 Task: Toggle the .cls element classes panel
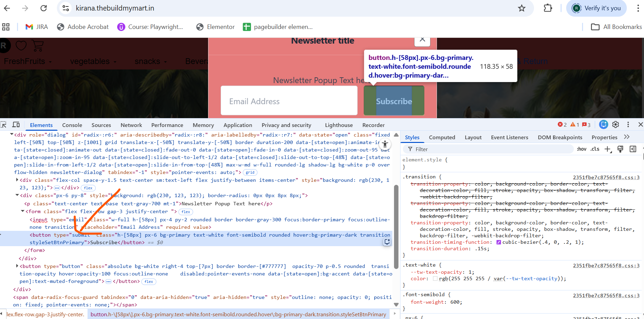[x=595, y=149]
